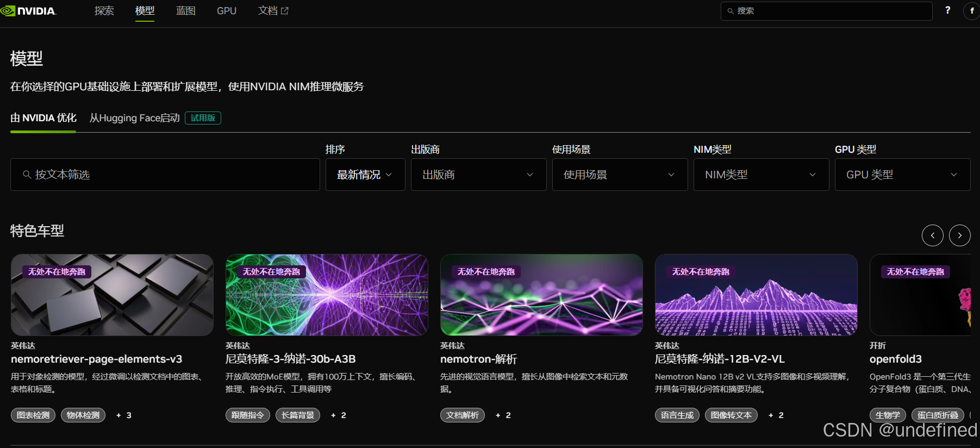Screen dimensions: 980x448
Task: Focus the top 搜索 search field
Action: point(827,11)
